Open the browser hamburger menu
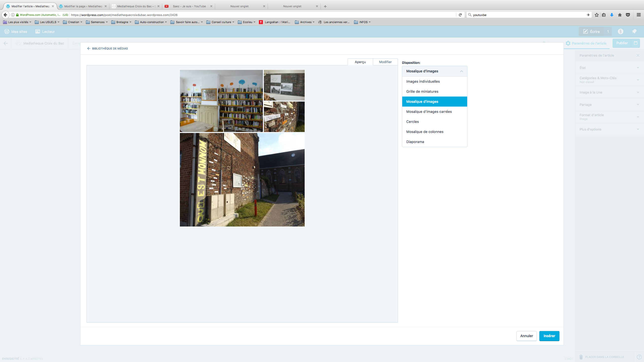This screenshot has width=644, height=362. point(638,15)
